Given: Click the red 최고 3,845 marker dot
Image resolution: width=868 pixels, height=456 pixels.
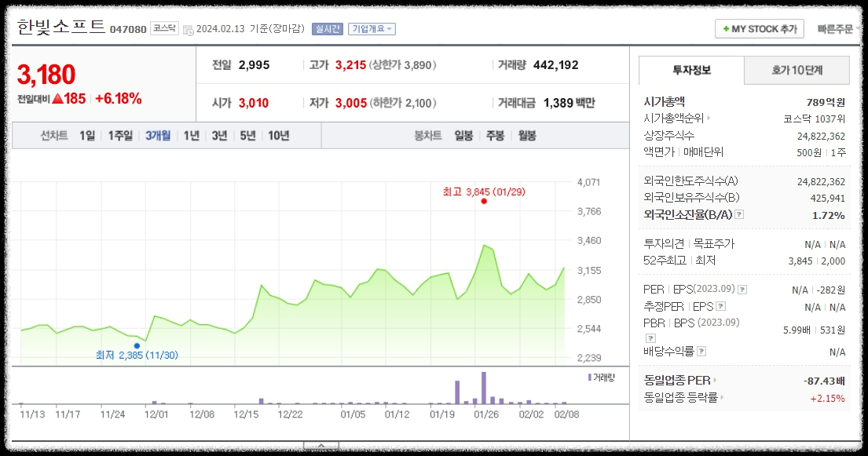Looking at the screenshot, I should click(484, 202).
